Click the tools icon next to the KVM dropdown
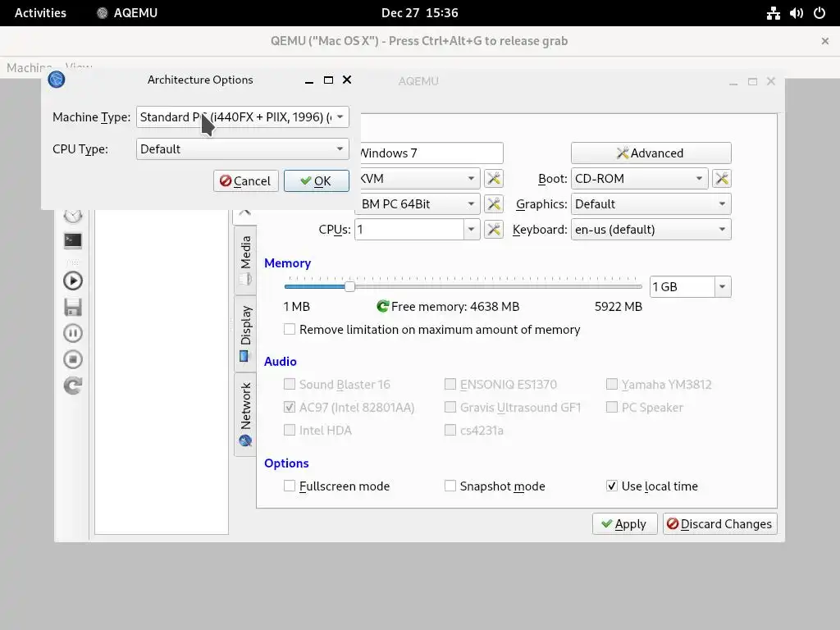Image resolution: width=840 pixels, height=630 pixels. point(493,178)
